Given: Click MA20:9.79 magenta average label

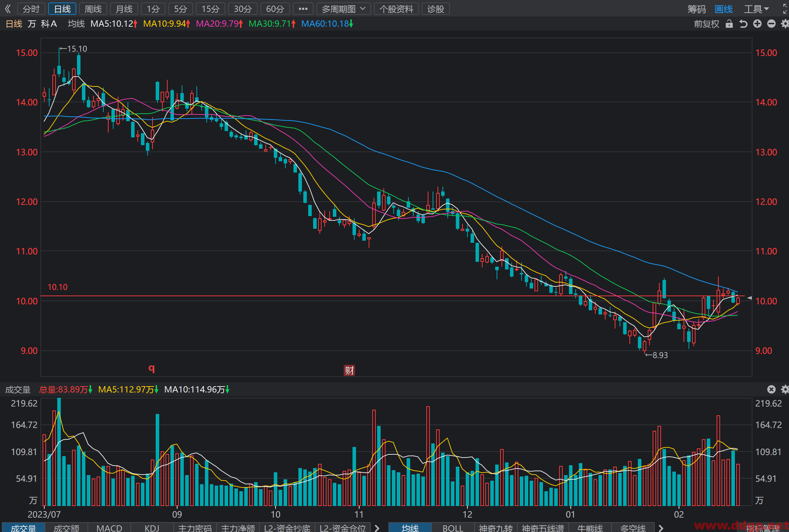Looking at the screenshot, I should [219, 24].
